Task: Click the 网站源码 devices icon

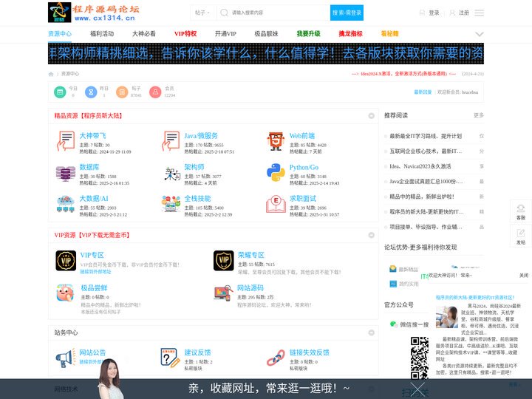Action: (224, 293)
